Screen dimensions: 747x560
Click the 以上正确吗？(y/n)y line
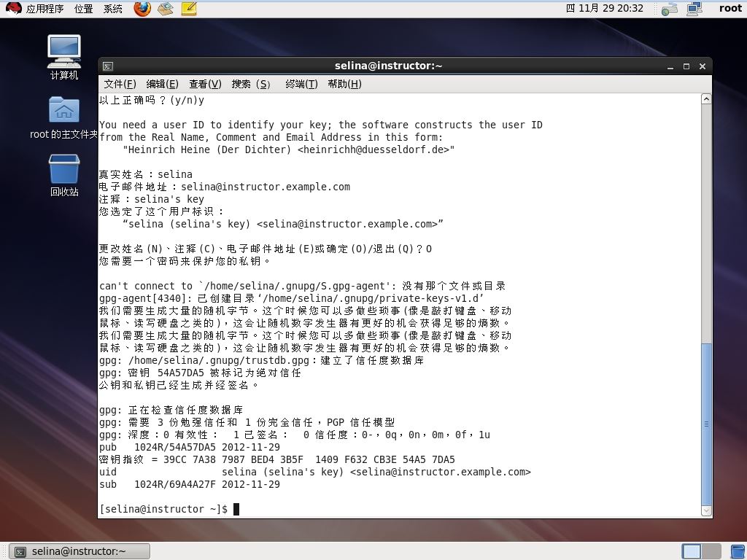pos(152,100)
